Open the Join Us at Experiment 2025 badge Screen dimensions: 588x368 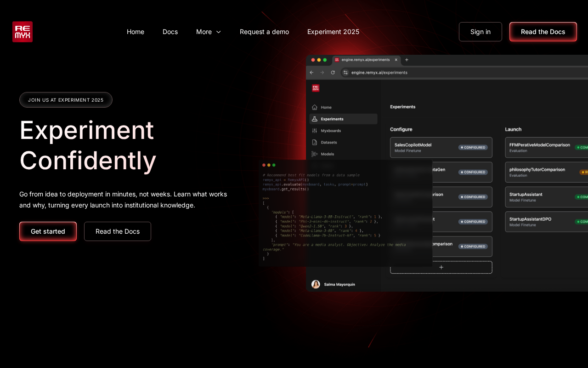click(x=66, y=100)
